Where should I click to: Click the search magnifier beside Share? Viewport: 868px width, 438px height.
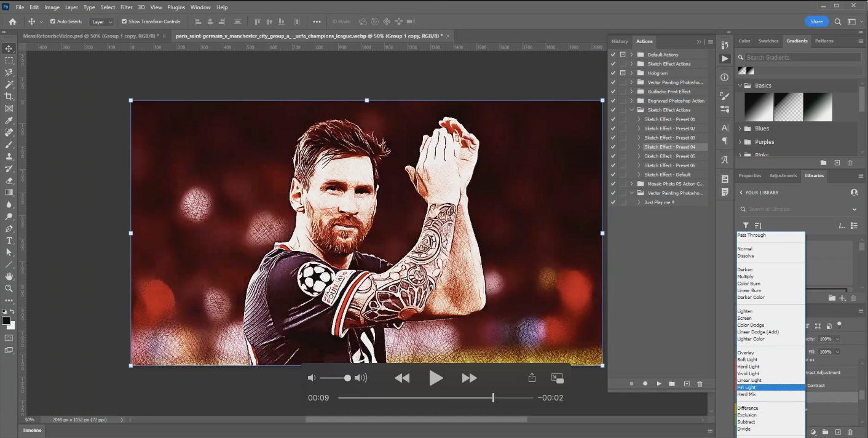pos(837,22)
